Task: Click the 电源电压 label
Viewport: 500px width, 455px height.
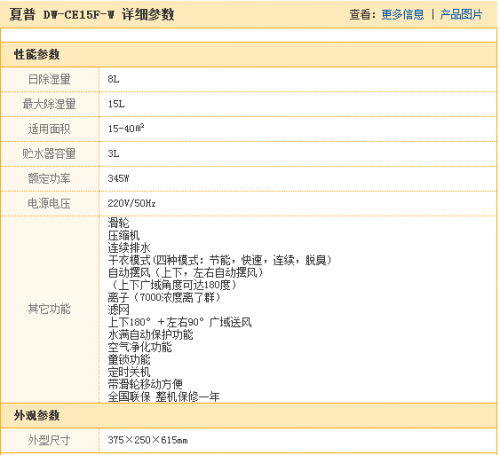Action: 49,203
